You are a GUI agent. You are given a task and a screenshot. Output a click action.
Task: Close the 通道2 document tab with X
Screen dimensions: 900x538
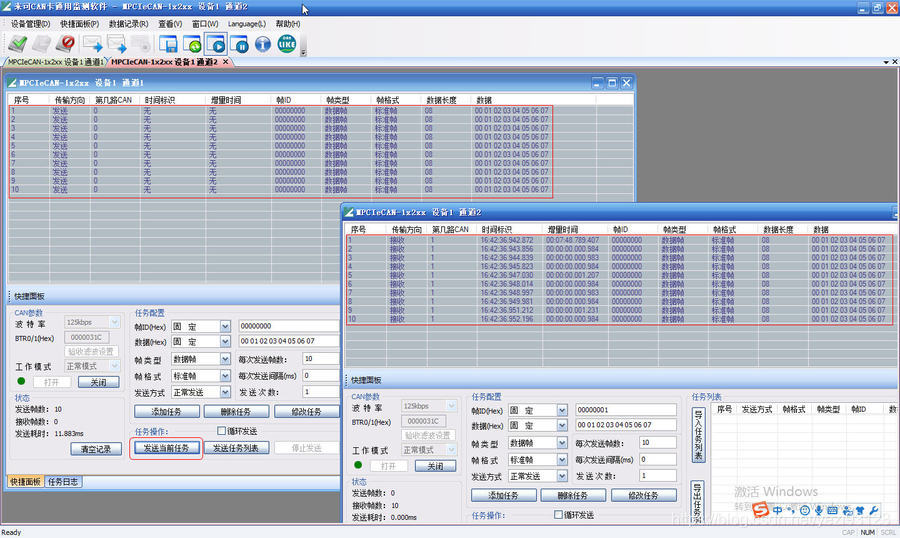coord(226,61)
